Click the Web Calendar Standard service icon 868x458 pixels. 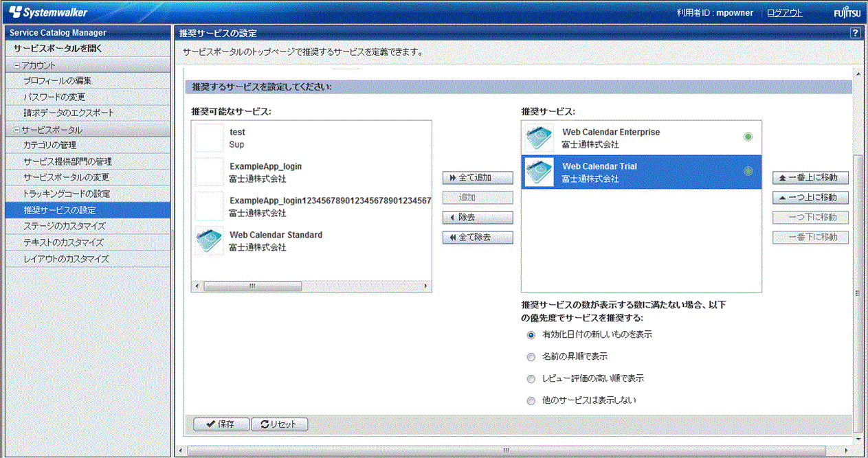[209, 241]
